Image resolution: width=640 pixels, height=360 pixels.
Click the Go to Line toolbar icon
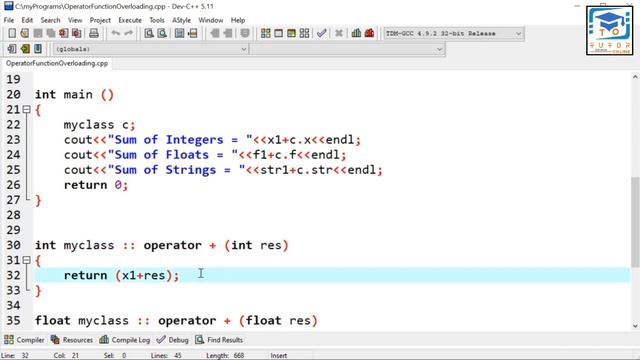click(193, 33)
